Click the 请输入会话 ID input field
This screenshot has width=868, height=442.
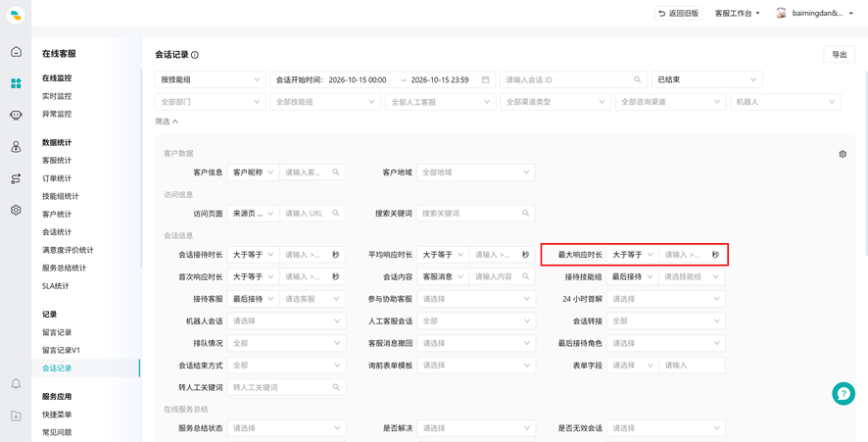[573, 79]
